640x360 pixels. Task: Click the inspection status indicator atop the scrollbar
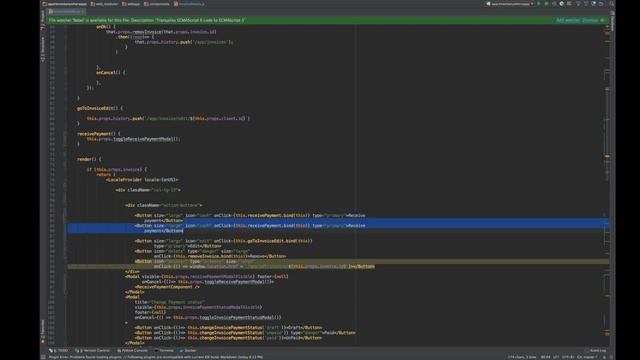(x=607, y=27)
